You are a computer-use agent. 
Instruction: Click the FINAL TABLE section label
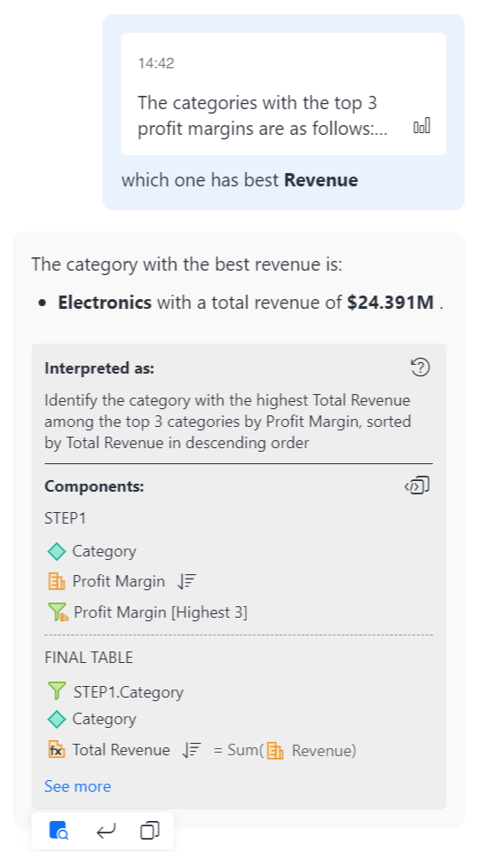point(89,658)
